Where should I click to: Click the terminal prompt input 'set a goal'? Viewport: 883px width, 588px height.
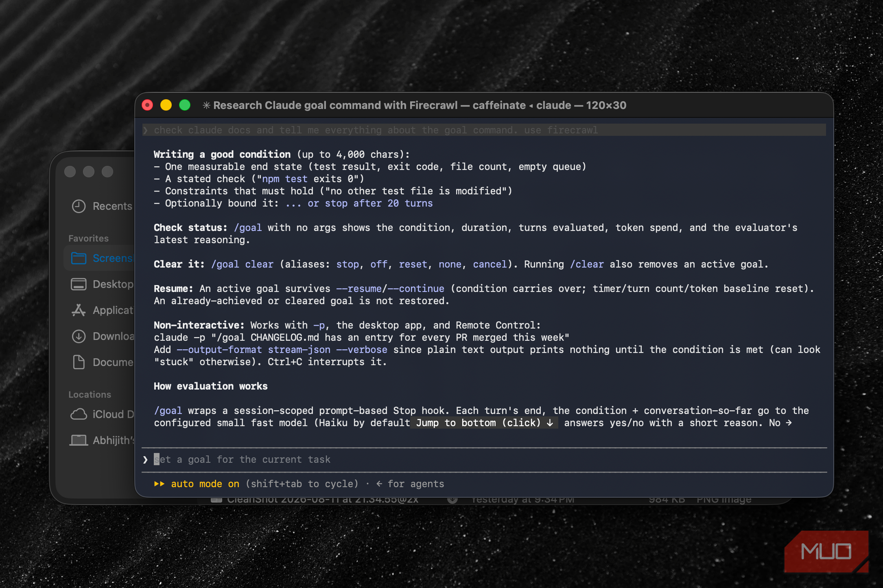(x=484, y=460)
